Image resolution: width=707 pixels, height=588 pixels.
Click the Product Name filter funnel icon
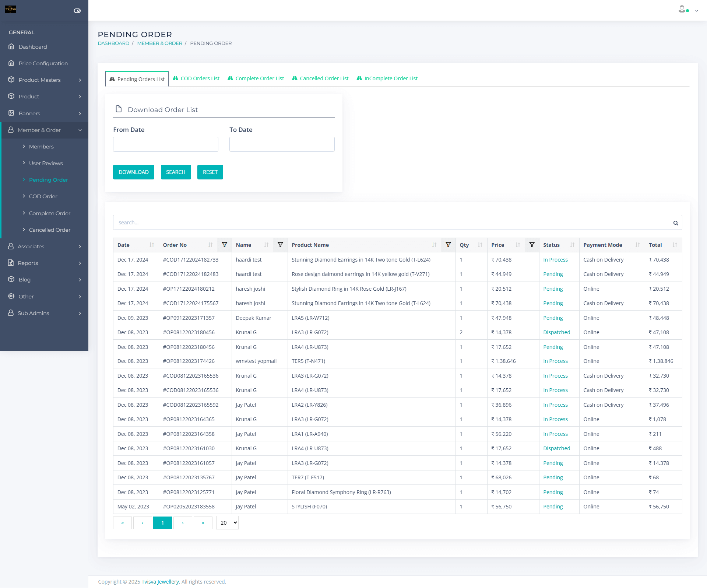(448, 245)
